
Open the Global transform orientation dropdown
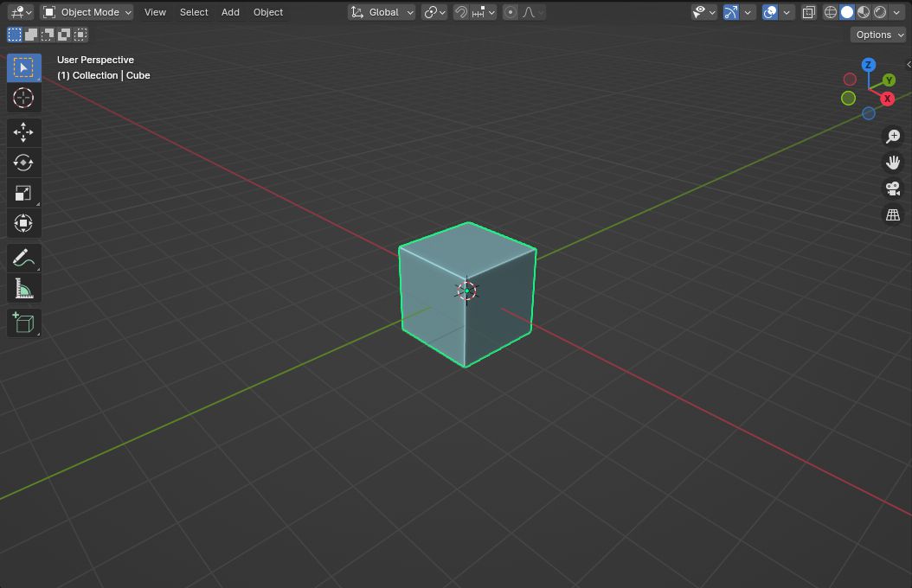382,12
